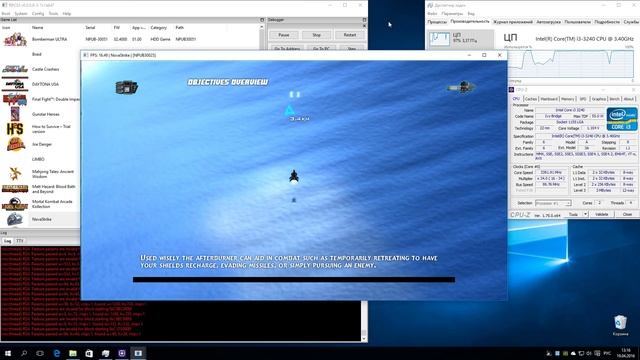
Task: Open the Graphics tab in CPU-Z
Action: (x=599, y=99)
